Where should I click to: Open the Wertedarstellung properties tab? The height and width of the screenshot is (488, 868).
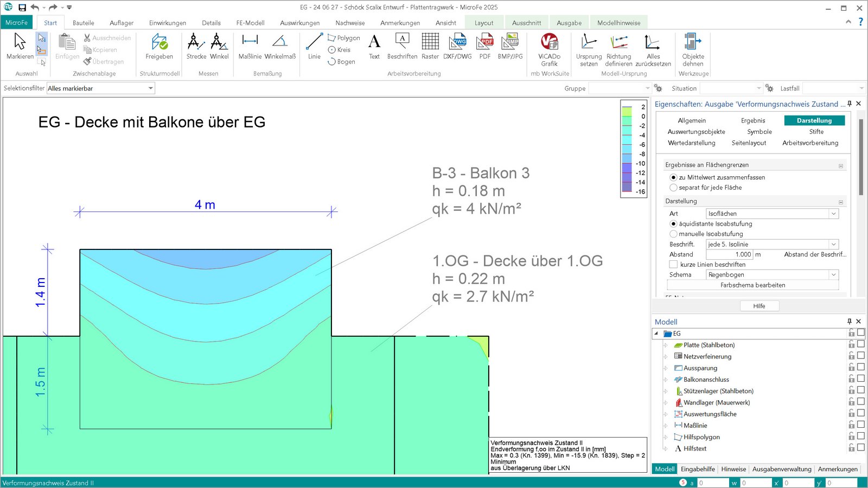coord(692,143)
